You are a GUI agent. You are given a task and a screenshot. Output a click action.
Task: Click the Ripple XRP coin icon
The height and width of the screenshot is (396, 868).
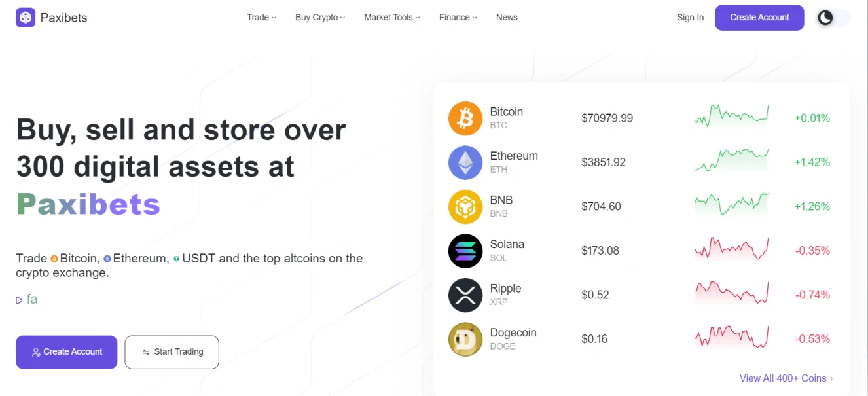[465, 295]
